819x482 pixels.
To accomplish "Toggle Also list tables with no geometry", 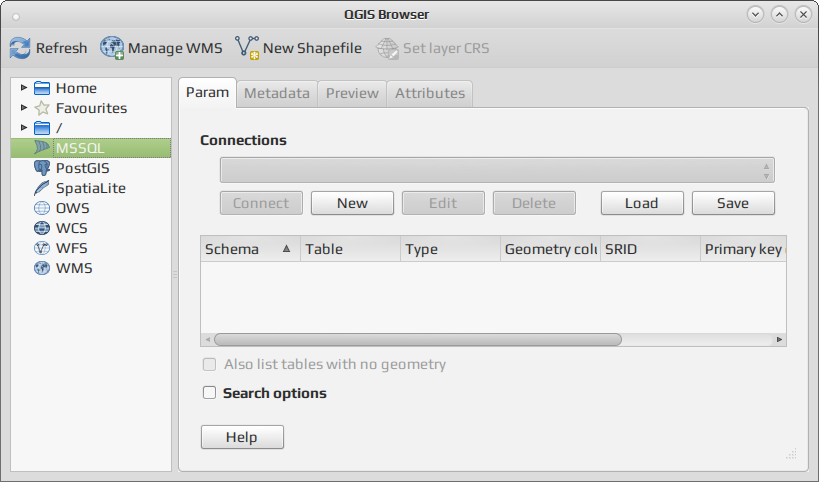I will tap(209, 365).
